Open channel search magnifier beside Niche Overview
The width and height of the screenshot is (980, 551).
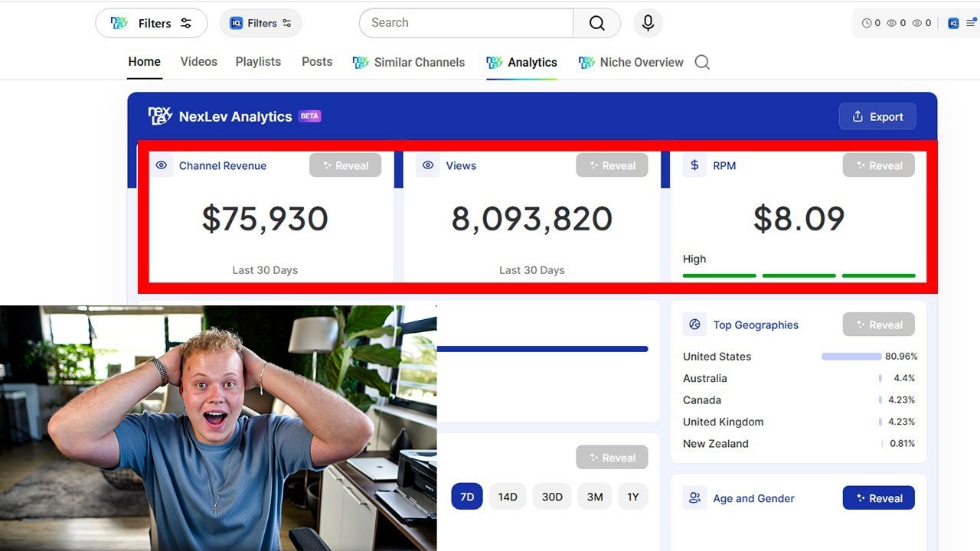[702, 63]
